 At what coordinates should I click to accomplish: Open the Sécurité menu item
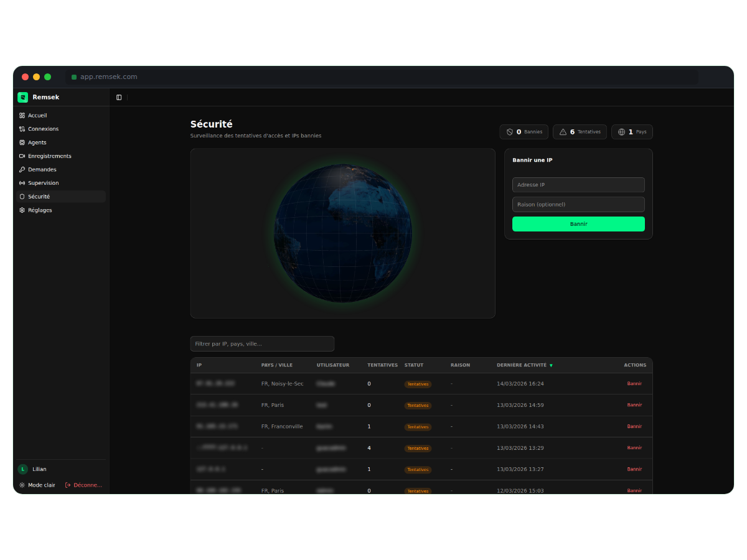point(39,197)
